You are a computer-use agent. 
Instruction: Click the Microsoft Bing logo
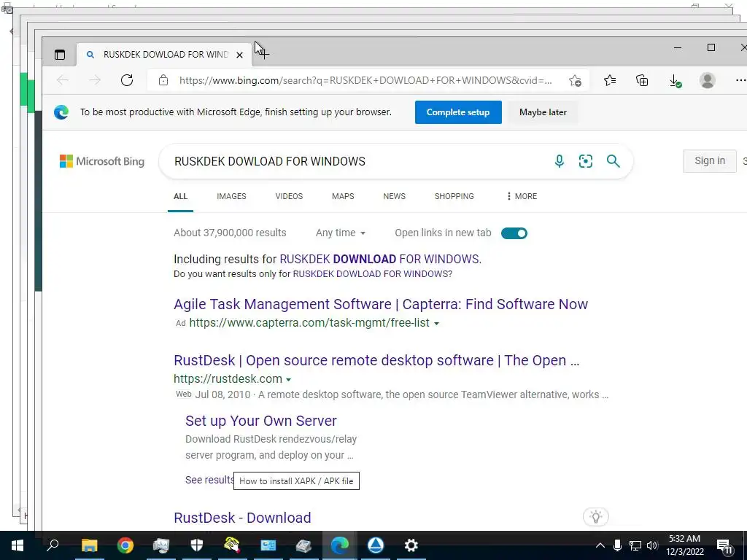[x=102, y=161]
